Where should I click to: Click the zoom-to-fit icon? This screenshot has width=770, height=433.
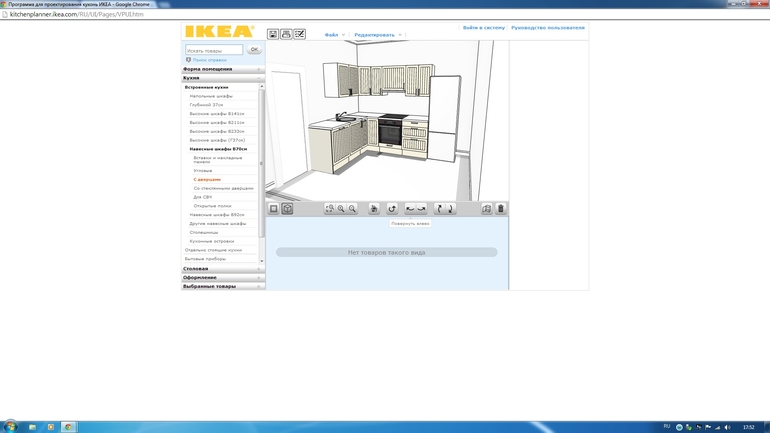[330, 209]
